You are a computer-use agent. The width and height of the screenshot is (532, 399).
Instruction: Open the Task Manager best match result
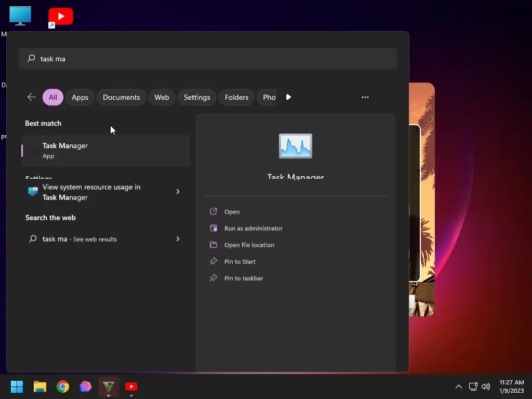[105, 151]
